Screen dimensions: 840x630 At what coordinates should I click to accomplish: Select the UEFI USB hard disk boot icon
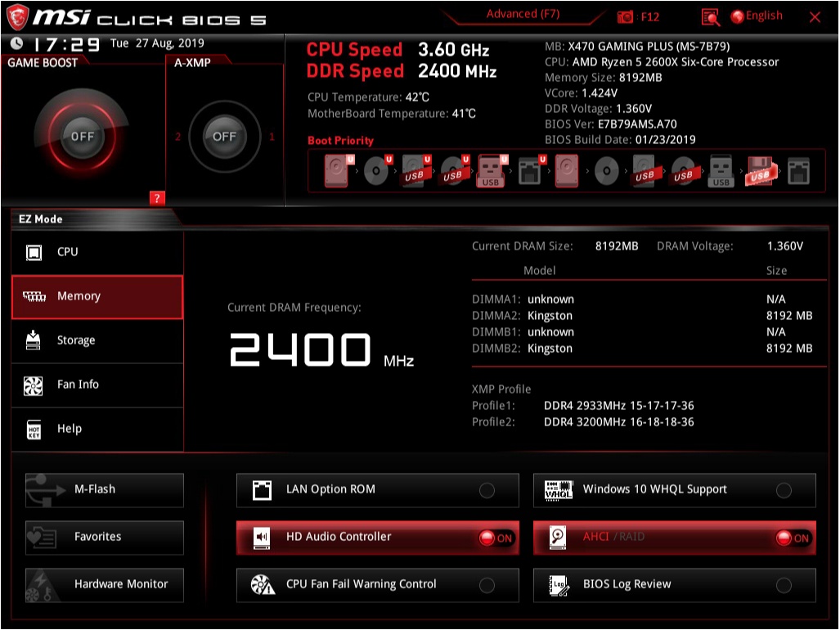(416, 171)
